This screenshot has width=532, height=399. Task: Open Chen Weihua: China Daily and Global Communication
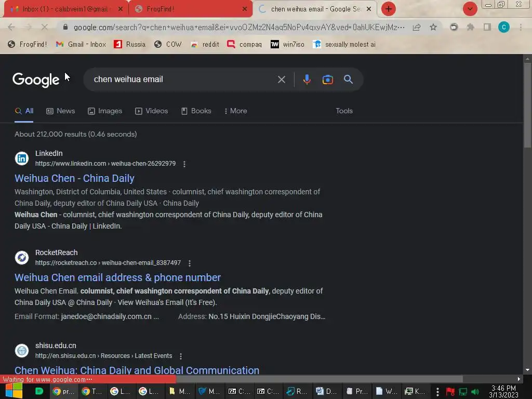[x=137, y=370]
